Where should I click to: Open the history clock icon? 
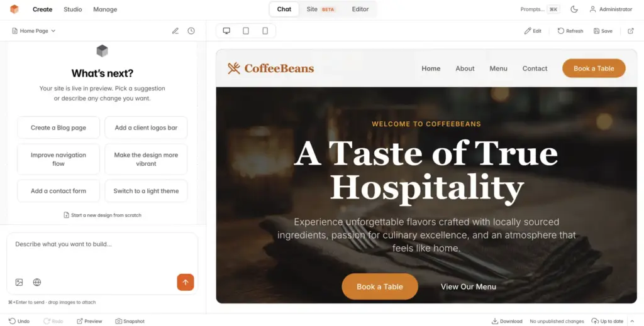(191, 31)
